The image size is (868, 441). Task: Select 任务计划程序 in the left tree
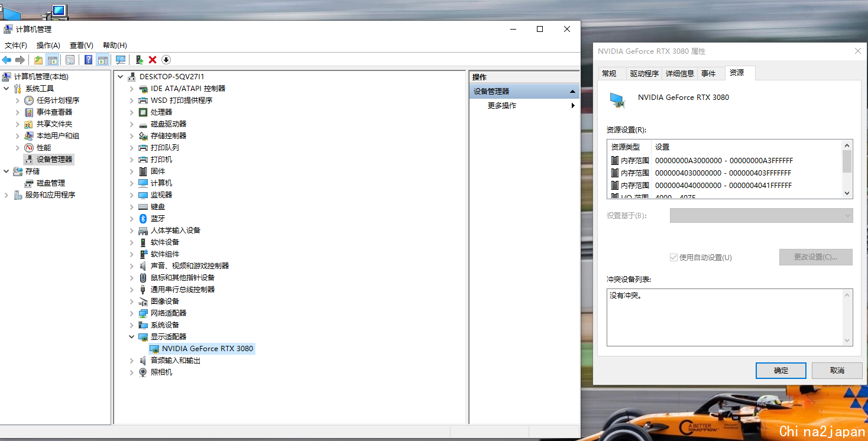[58, 100]
